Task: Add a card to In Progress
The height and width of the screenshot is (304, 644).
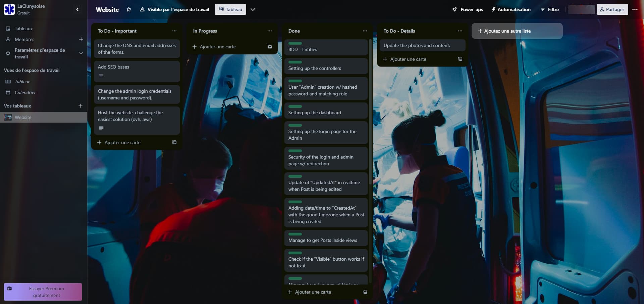Action: coord(227,47)
